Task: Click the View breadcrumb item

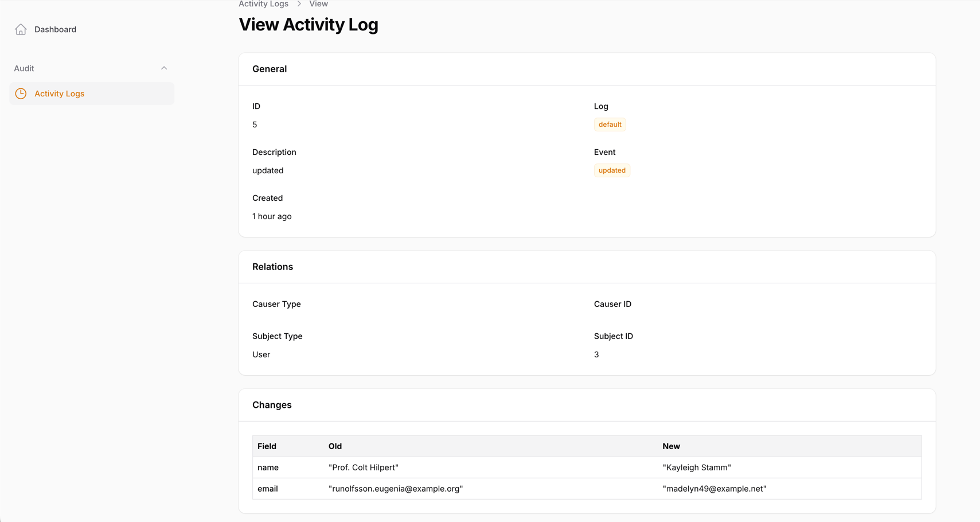Action: (318, 4)
